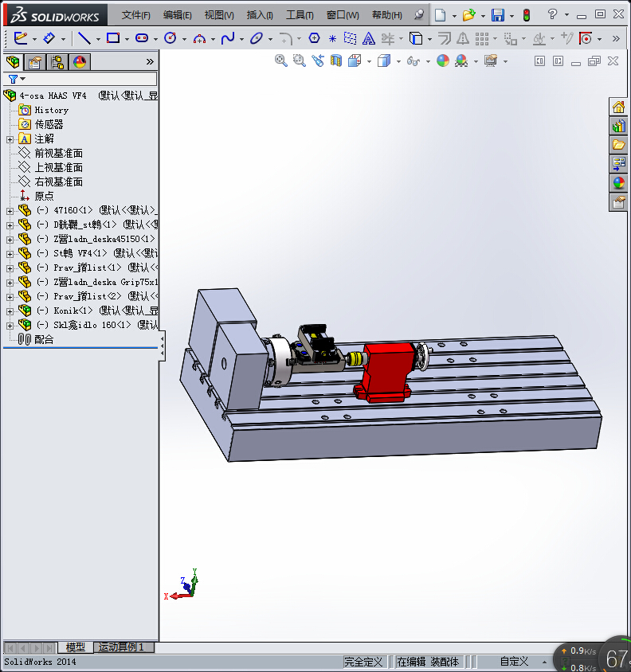This screenshot has width=631, height=672.
Task: Toggle the Section View icon
Action: point(336,61)
